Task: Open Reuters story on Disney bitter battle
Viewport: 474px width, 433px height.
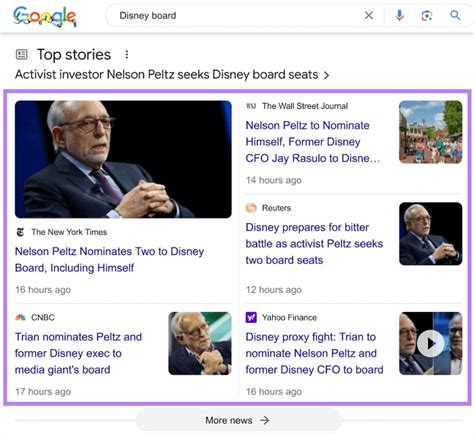Action: [314, 243]
